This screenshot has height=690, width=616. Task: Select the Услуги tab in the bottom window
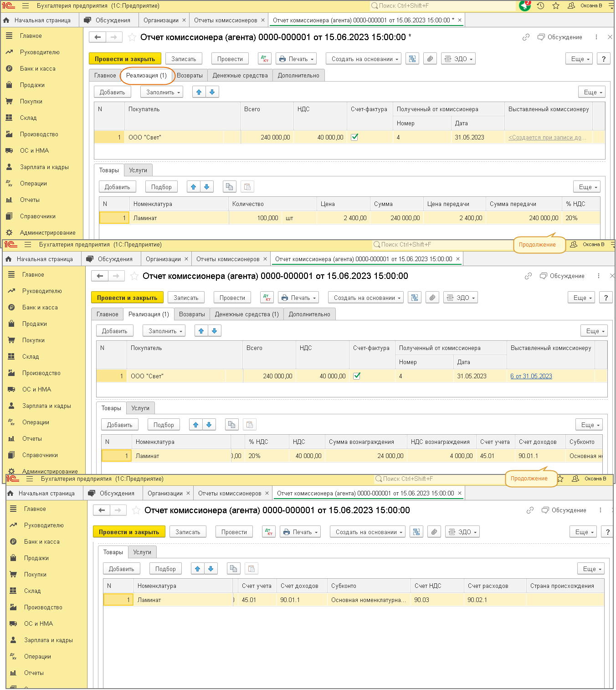(x=142, y=552)
